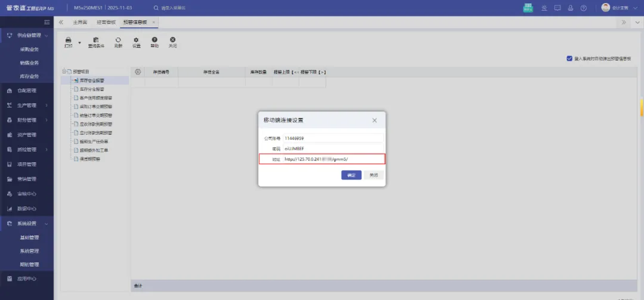
Task: Click the 刷新 (Refresh) toolbar icon
Action: coord(118,42)
